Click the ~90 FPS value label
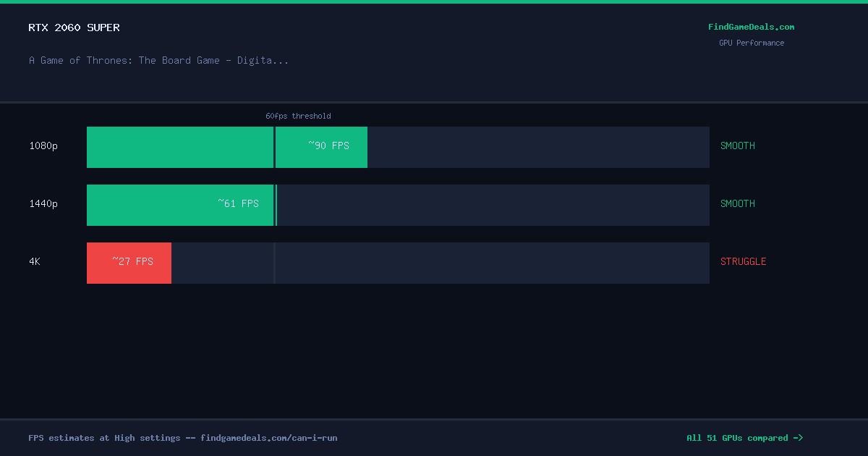The image size is (868, 456). 328,145
